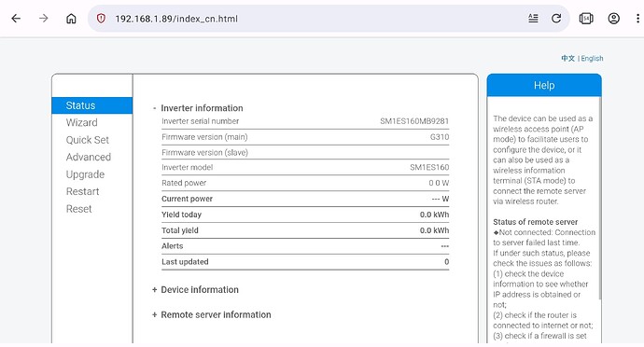Click the Inverter serial number label

(200, 121)
